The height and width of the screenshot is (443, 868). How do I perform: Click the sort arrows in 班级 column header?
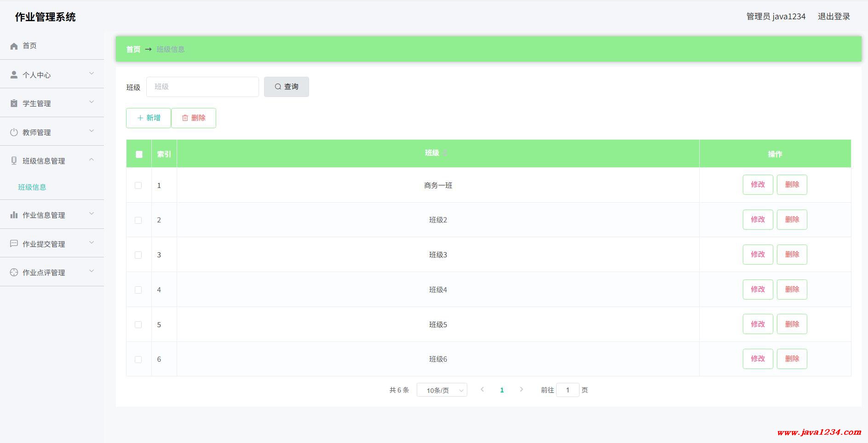(x=445, y=153)
